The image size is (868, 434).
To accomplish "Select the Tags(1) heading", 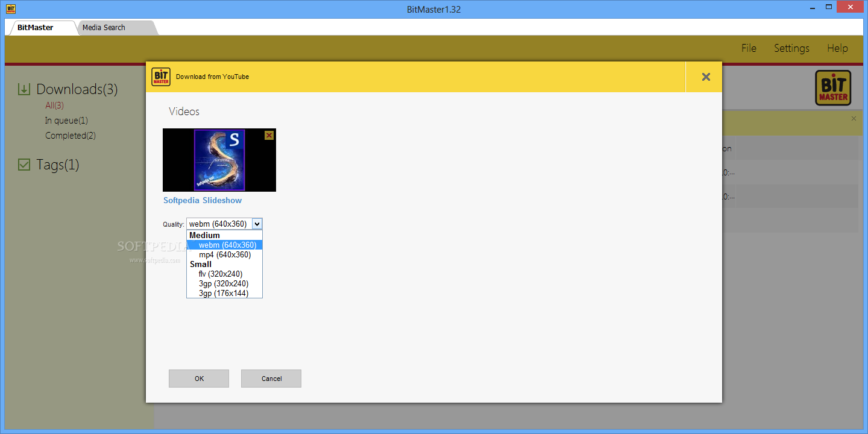I will (57, 165).
